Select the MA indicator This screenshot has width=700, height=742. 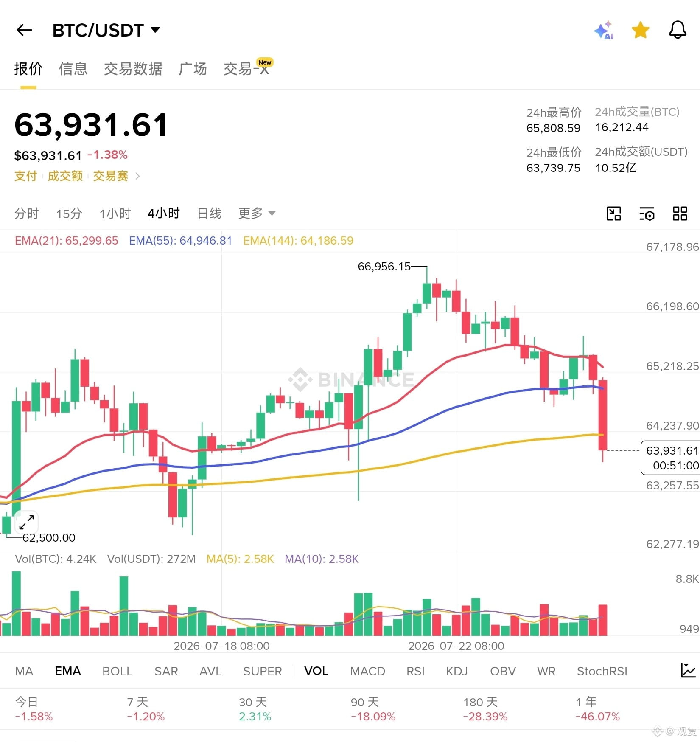[24, 671]
